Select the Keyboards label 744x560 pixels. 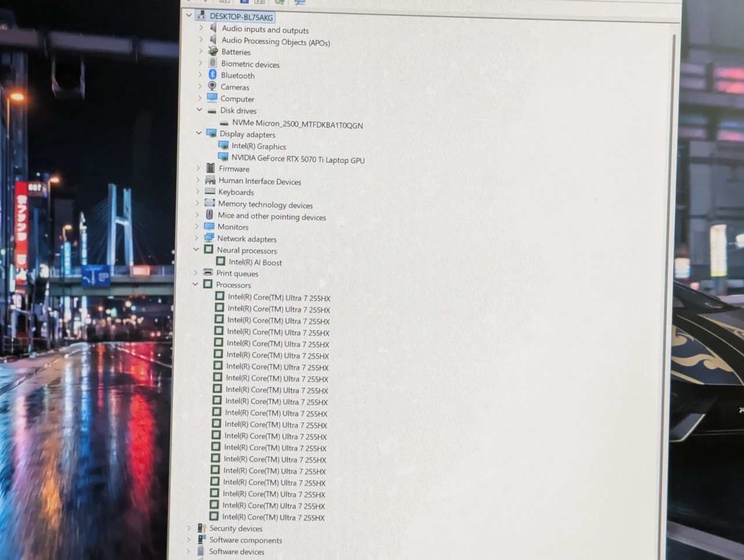(236, 192)
